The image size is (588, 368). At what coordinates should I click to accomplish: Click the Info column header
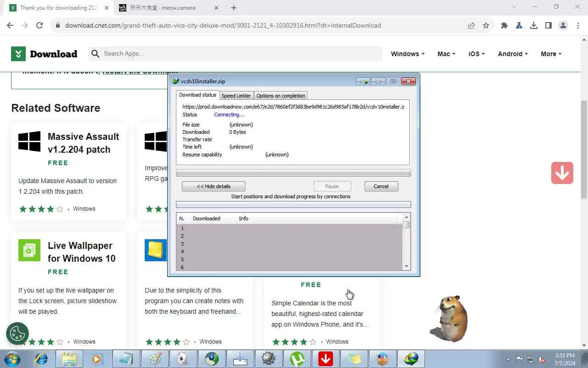click(243, 218)
